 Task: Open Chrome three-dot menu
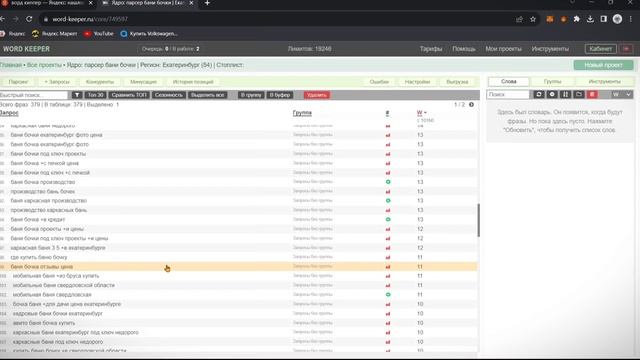[631, 19]
